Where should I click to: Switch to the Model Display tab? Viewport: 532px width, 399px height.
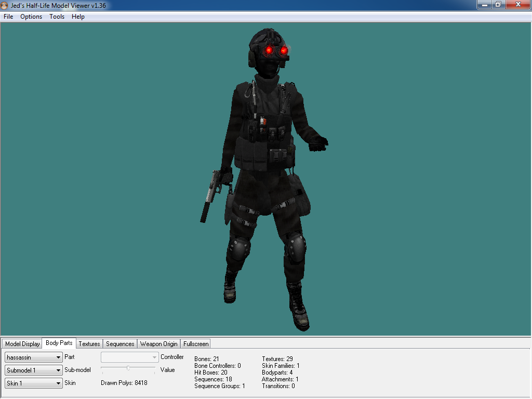point(22,344)
